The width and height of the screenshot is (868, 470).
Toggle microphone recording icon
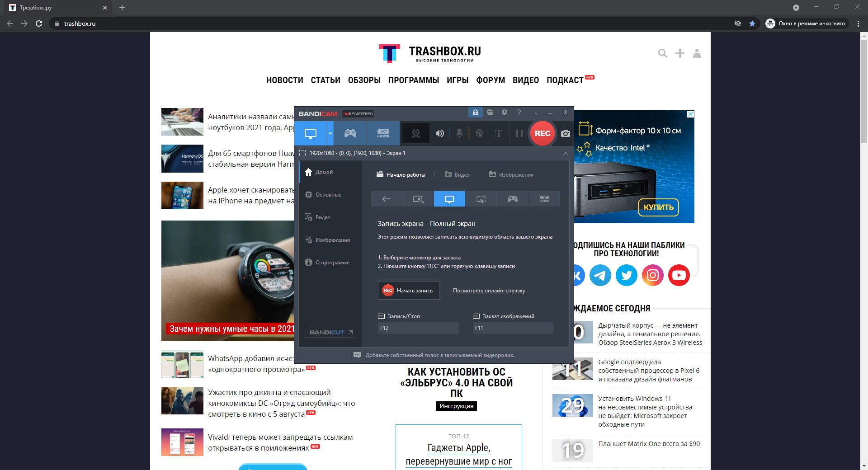(x=459, y=133)
